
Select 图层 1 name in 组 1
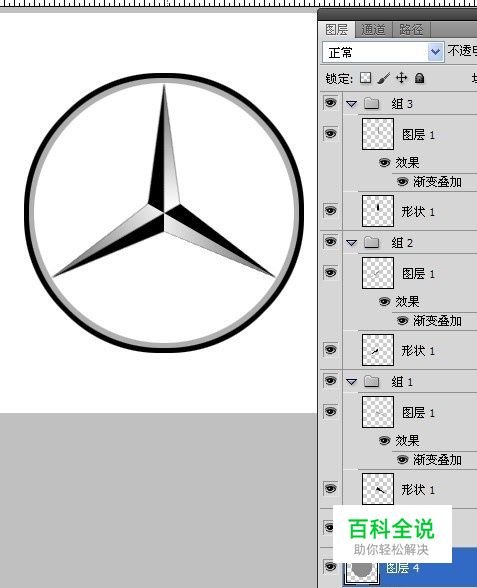point(418,413)
